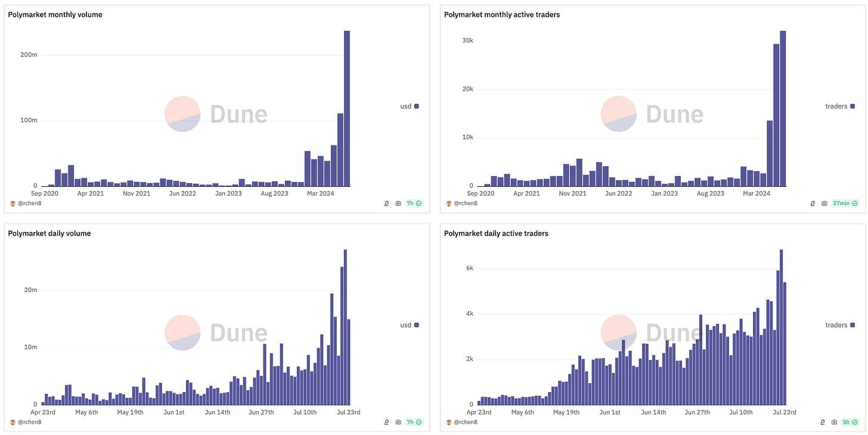Click '20m' axis label on daily volume chart
The height and width of the screenshot is (435, 868).
(x=30, y=290)
